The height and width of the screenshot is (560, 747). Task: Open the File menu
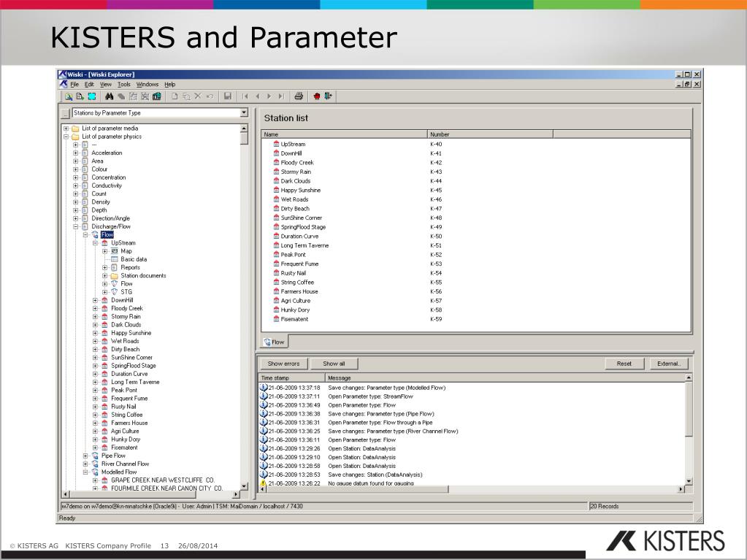click(74, 84)
